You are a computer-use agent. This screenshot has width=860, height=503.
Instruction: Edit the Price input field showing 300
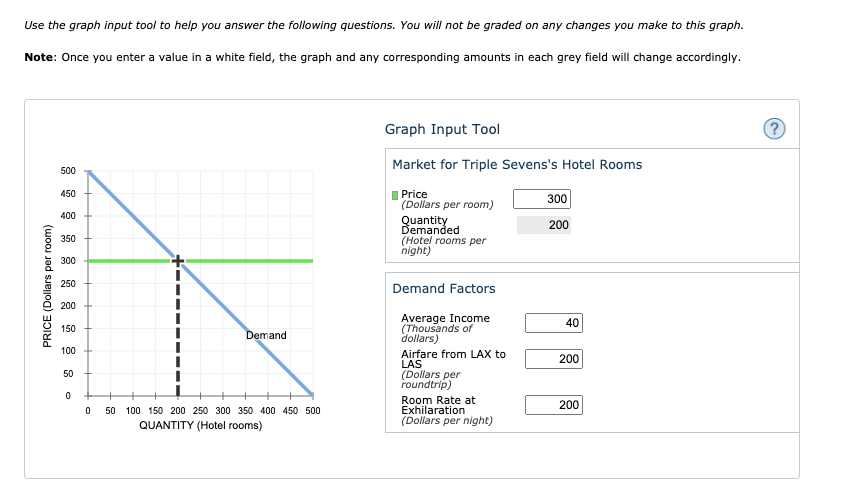[x=542, y=199]
